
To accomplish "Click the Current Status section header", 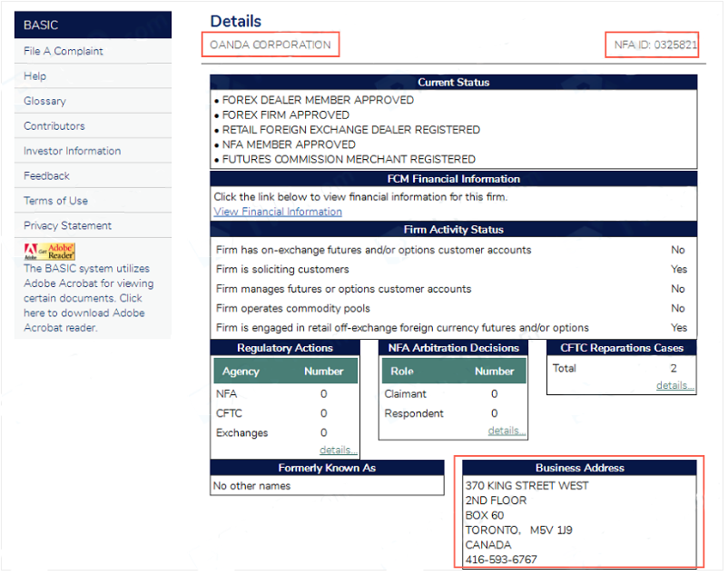I will click(454, 82).
